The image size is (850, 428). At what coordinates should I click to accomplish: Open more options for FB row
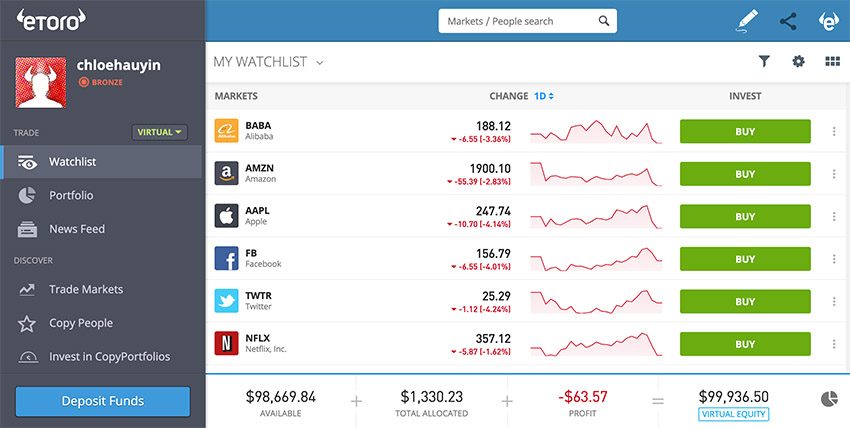coord(834,259)
